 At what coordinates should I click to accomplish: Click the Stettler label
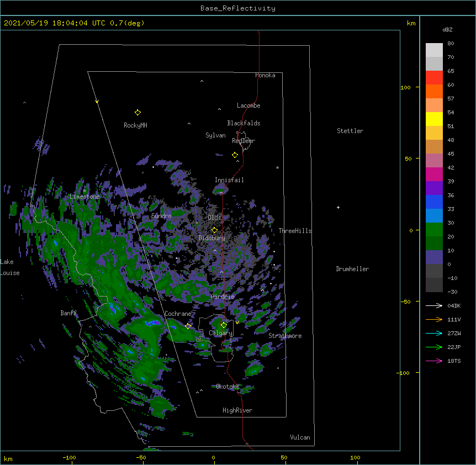pyautogui.click(x=350, y=131)
